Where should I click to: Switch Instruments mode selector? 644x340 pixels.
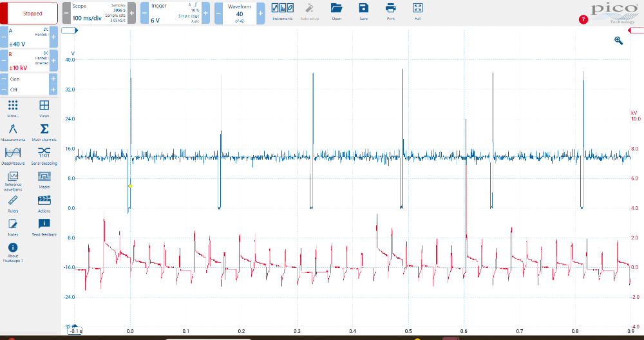283,10
